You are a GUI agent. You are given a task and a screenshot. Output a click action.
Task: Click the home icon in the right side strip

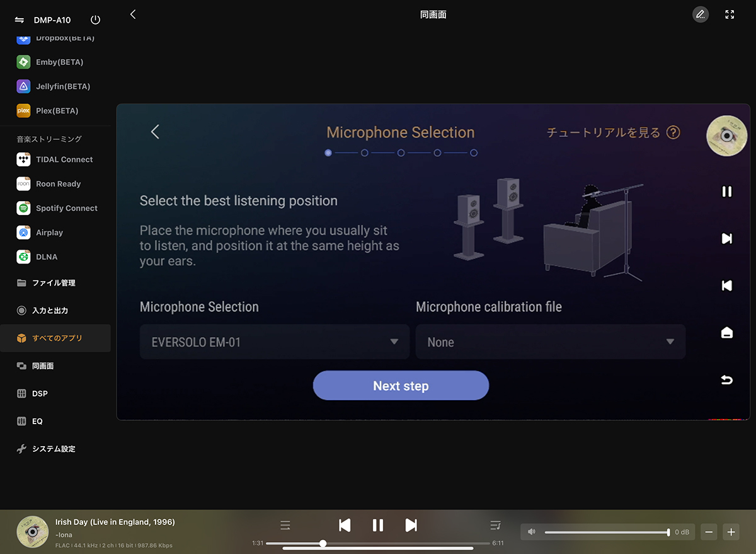click(726, 333)
